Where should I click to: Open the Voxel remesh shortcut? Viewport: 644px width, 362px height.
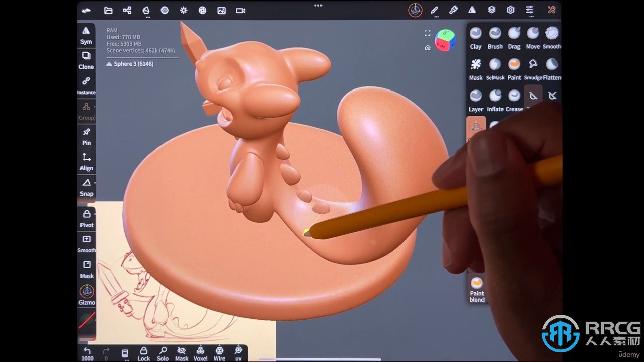[x=200, y=353]
